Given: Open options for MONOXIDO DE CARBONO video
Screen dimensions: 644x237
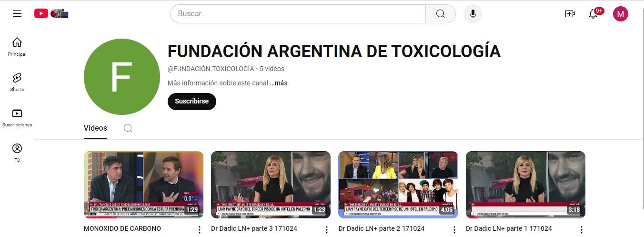Looking at the screenshot, I should [x=200, y=230].
